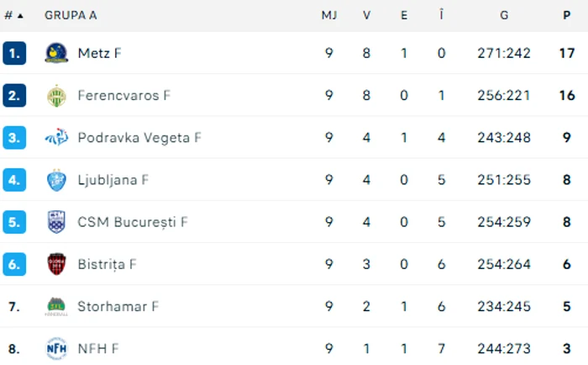The width and height of the screenshot is (588, 365).
Task: Open the Metz F team name link
Action: coord(99,53)
